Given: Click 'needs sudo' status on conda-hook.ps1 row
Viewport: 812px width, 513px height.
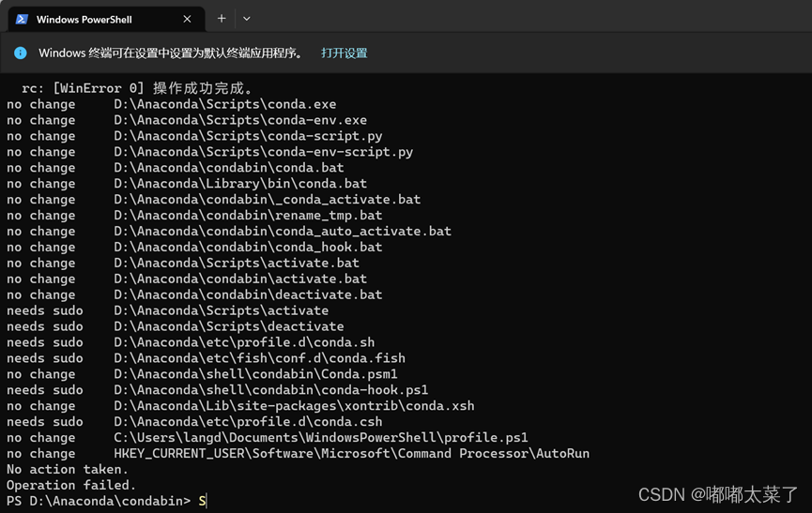Looking at the screenshot, I should pos(44,390).
